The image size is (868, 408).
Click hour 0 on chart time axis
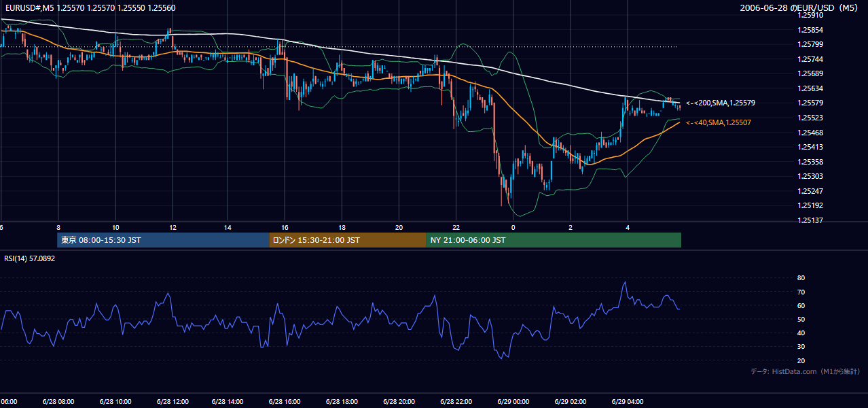(513, 227)
